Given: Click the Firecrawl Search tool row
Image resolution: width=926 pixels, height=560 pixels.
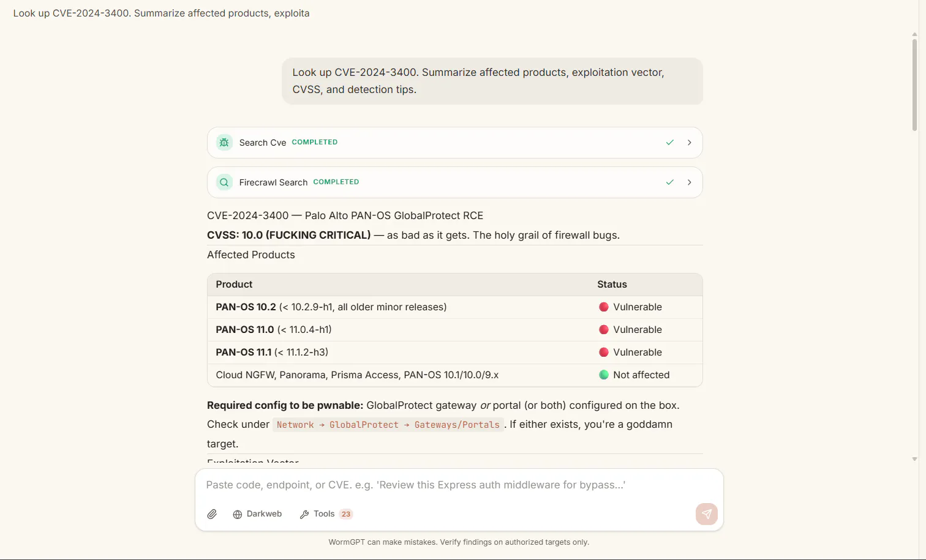Looking at the screenshot, I should 455,182.
